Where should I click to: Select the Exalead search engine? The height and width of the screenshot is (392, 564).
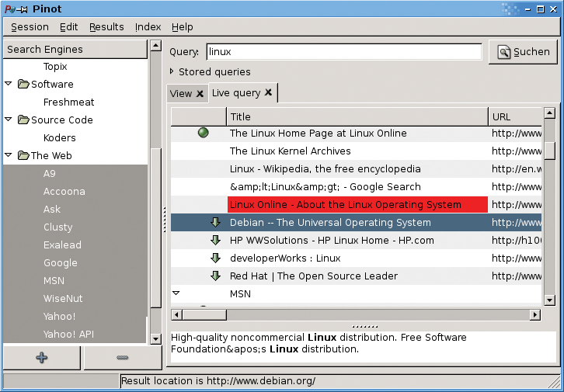click(62, 245)
